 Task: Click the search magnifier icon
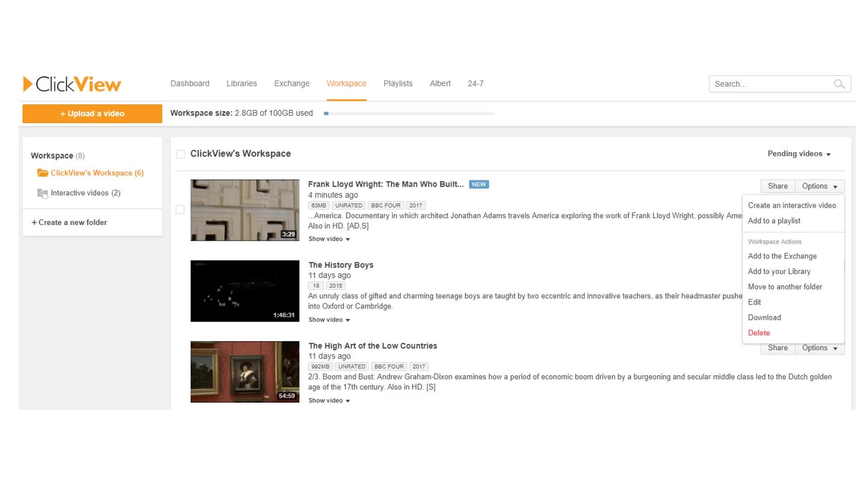click(x=839, y=84)
